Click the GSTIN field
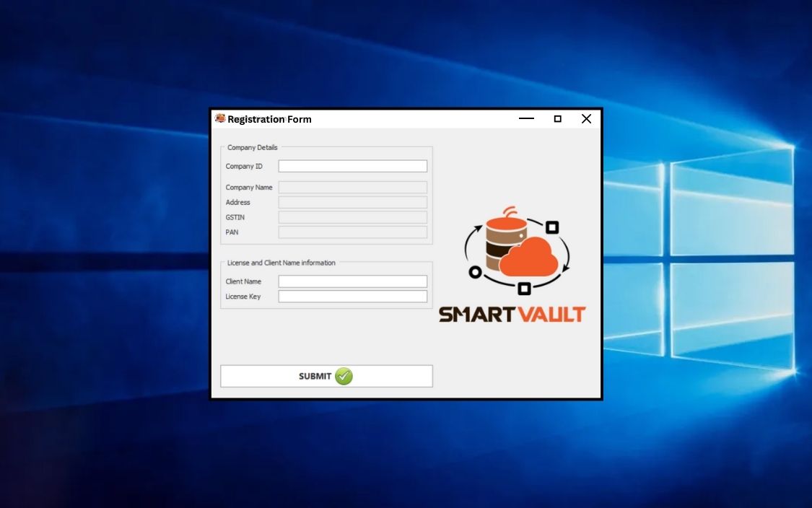The height and width of the screenshot is (508, 812). (x=353, y=217)
